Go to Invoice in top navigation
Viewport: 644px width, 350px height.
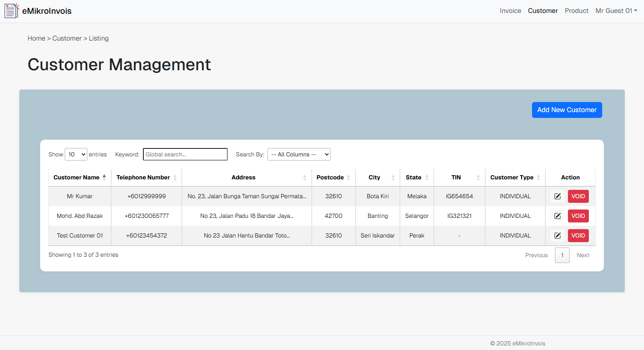click(510, 11)
